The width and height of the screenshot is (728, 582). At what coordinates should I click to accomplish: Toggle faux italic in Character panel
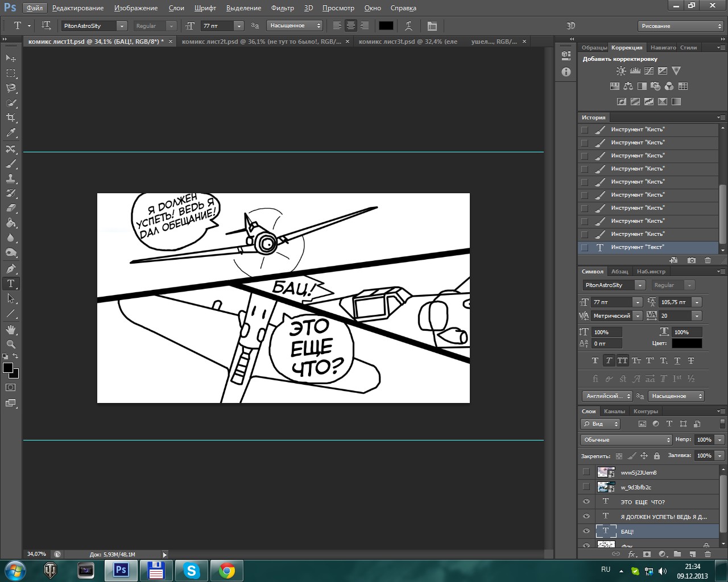[x=609, y=360]
